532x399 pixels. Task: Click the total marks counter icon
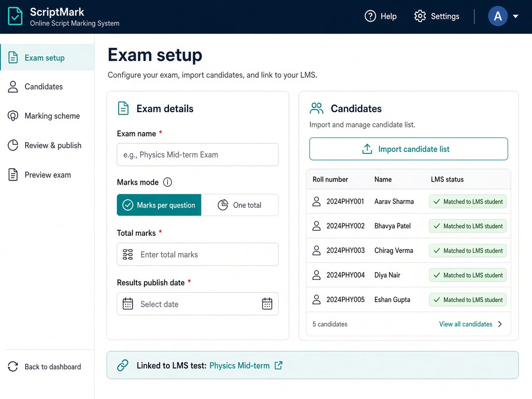pyautogui.click(x=128, y=254)
